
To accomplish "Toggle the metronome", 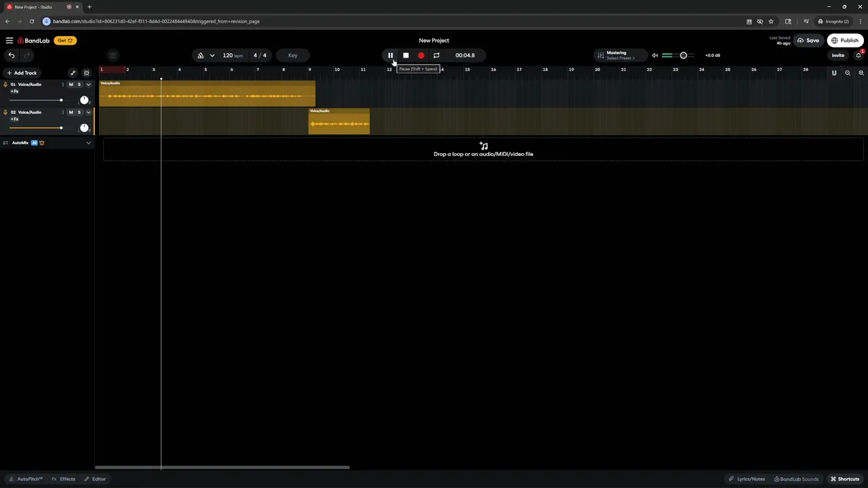I will pyautogui.click(x=201, y=56).
